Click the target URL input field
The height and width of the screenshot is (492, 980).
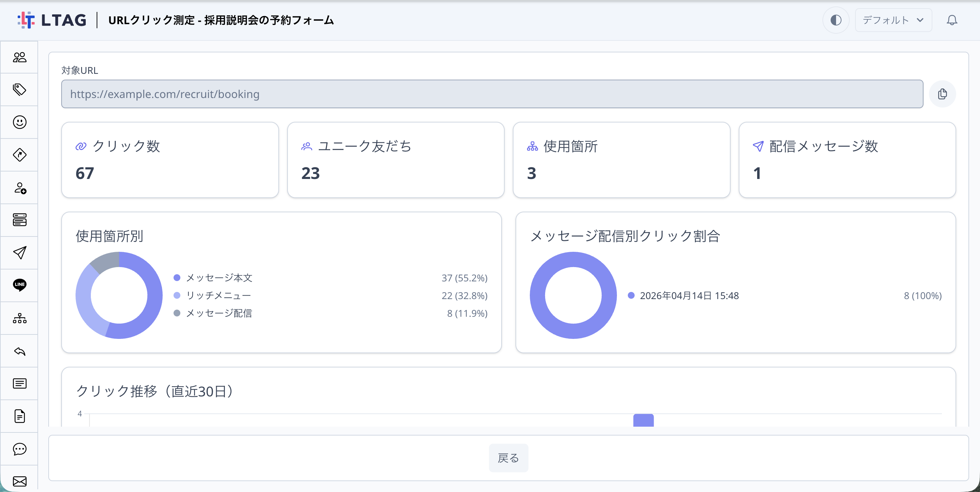492,94
